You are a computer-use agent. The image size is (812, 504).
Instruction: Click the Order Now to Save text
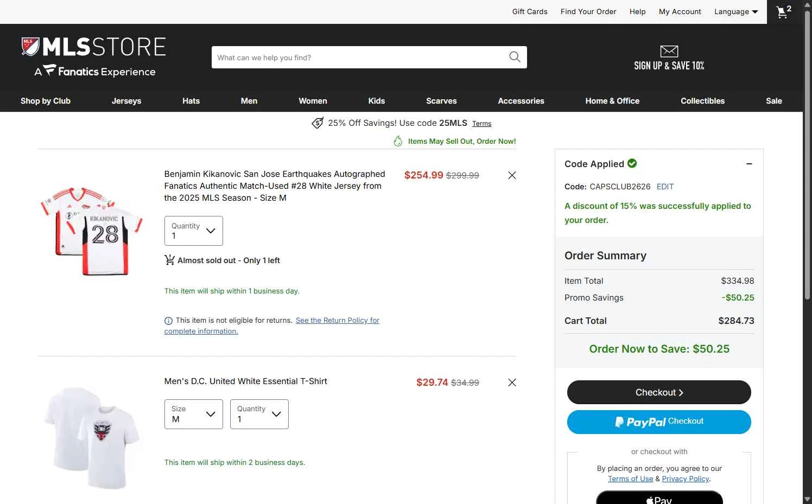click(659, 349)
